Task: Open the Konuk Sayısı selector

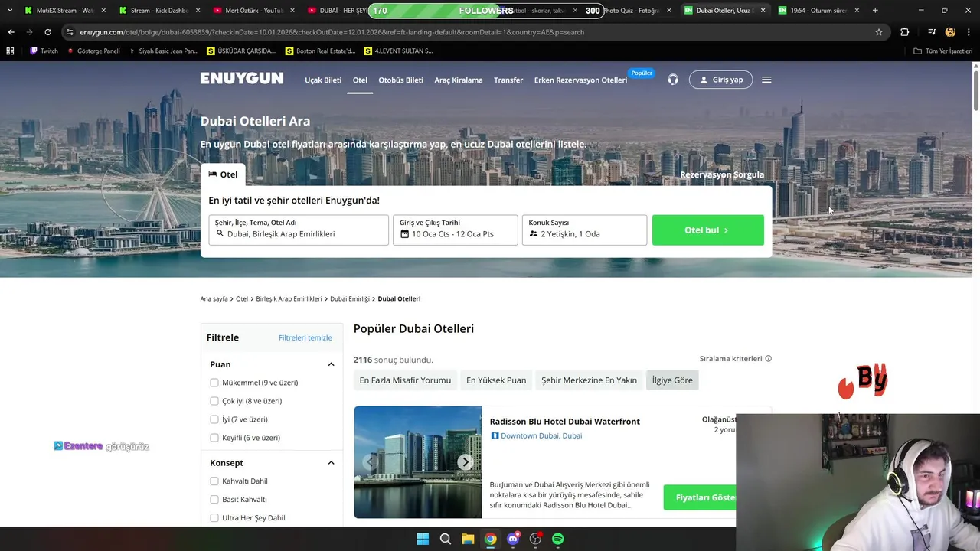Action: [584, 230]
